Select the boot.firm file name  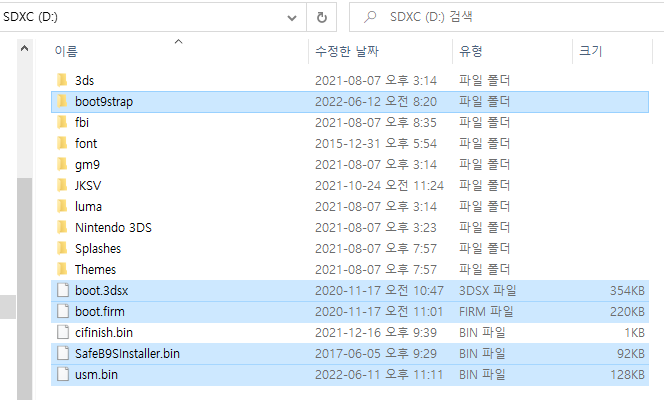(100, 312)
